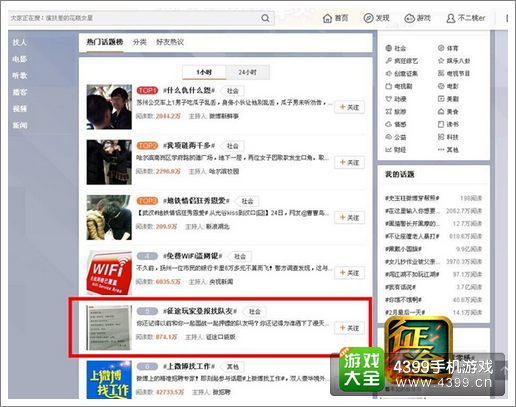The height and width of the screenshot is (407, 516).
Task: Open 视频 in the left sidebar
Action: (19, 109)
